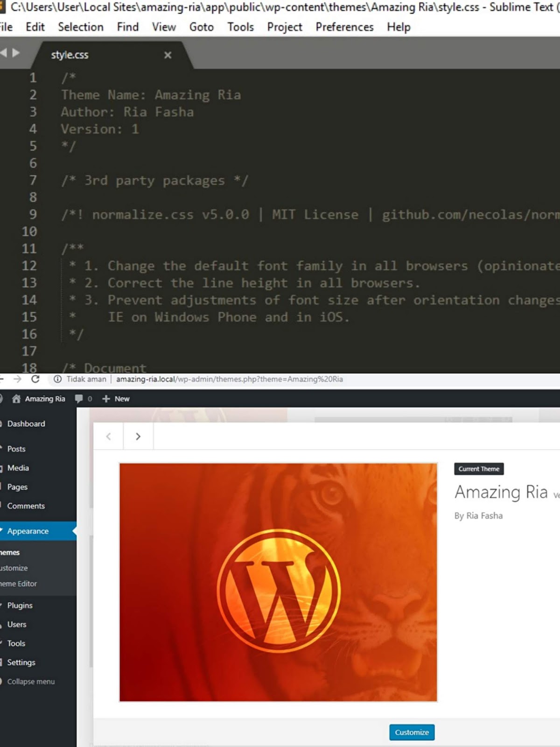This screenshot has height=747, width=560.
Task: Click the 'Theme Name: Amazing Ria' line
Action: 151,95
